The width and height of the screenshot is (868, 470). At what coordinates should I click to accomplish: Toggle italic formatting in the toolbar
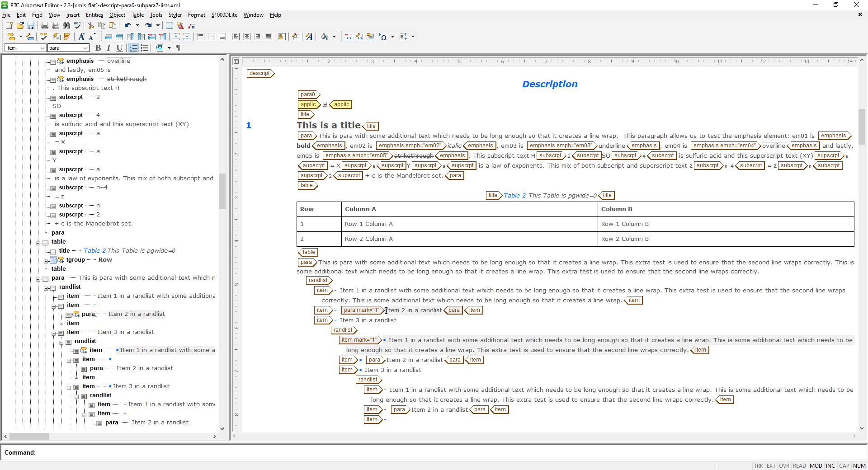tap(108, 48)
